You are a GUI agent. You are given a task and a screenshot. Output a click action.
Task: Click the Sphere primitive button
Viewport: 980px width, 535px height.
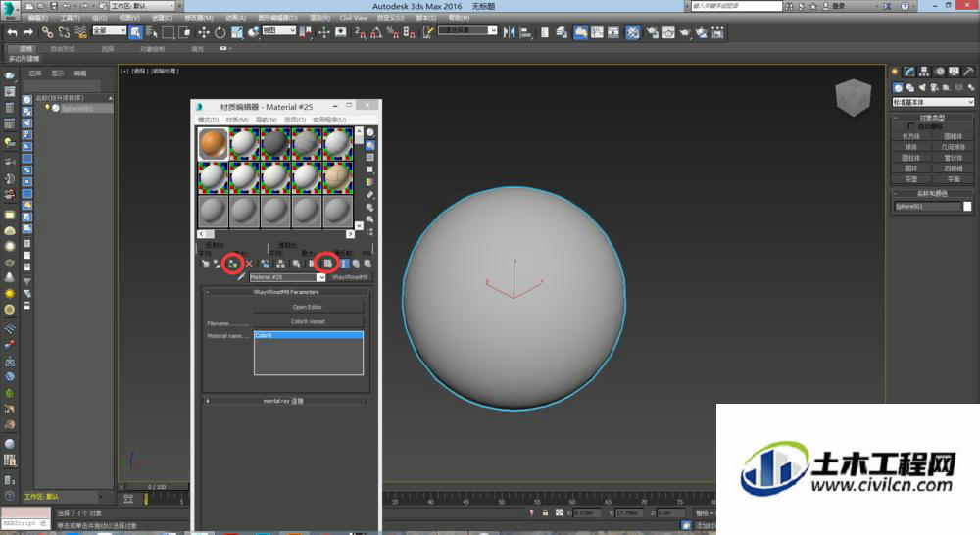(910, 147)
